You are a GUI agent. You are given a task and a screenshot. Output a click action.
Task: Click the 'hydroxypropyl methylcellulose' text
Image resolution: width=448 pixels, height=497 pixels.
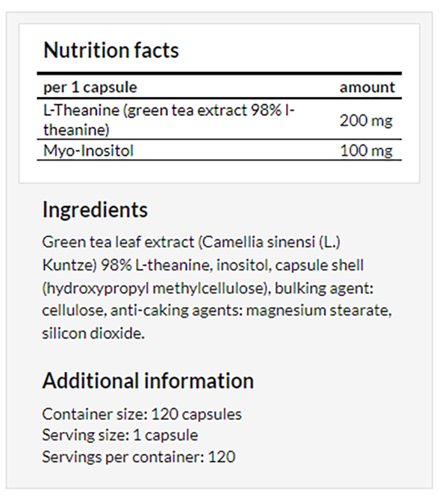click(155, 288)
